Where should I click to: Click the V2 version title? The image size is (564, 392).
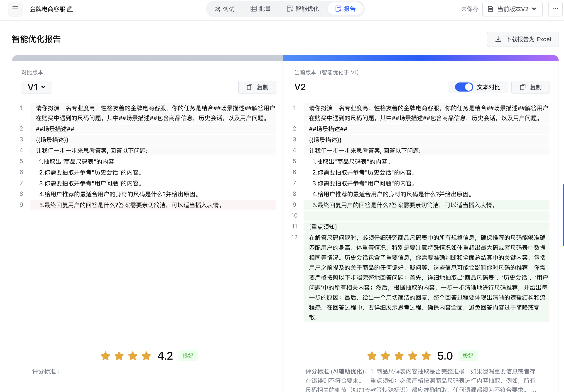click(x=300, y=87)
